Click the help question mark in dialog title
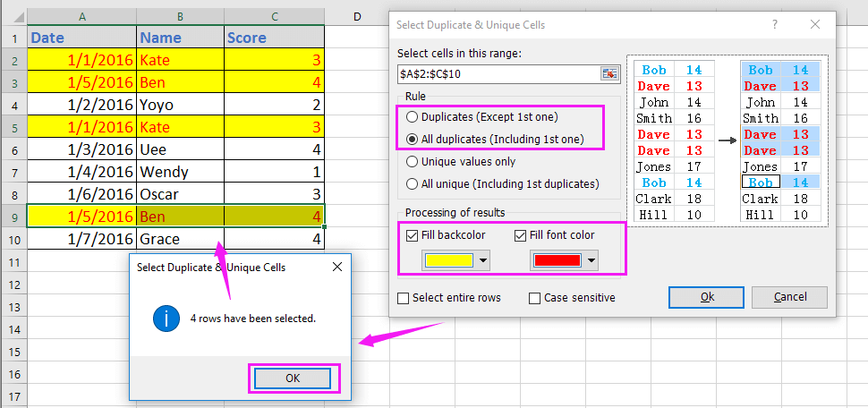Viewport: 868px width, 408px height. tap(774, 24)
